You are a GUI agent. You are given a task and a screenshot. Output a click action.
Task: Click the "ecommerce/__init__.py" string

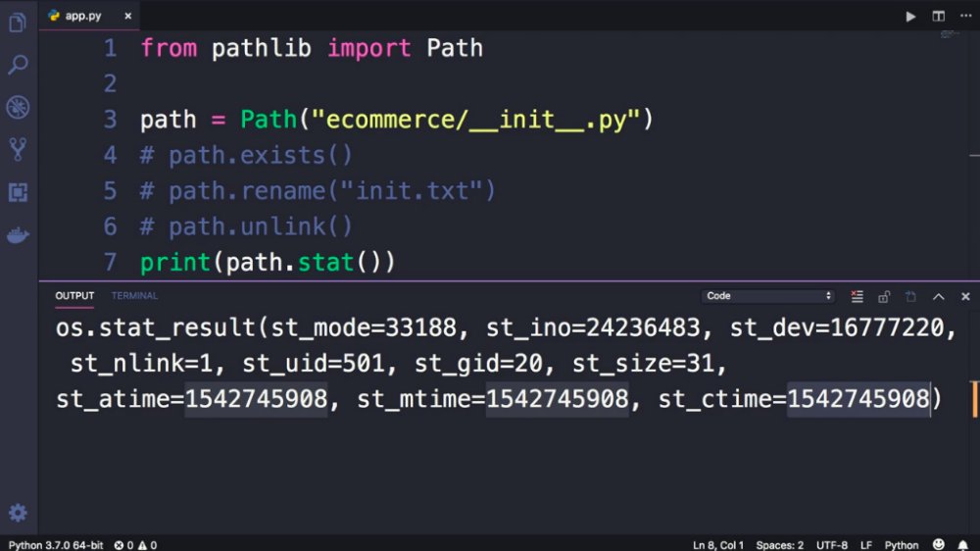point(475,120)
